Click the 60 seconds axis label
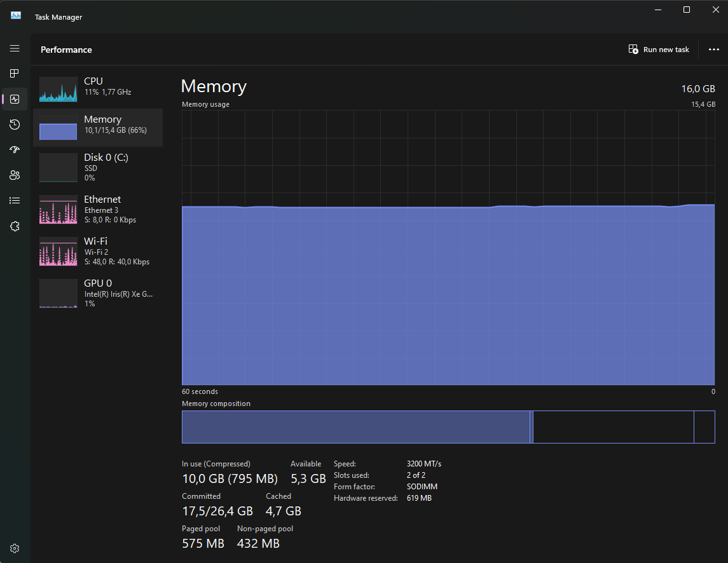728x563 pixels. 200,391
